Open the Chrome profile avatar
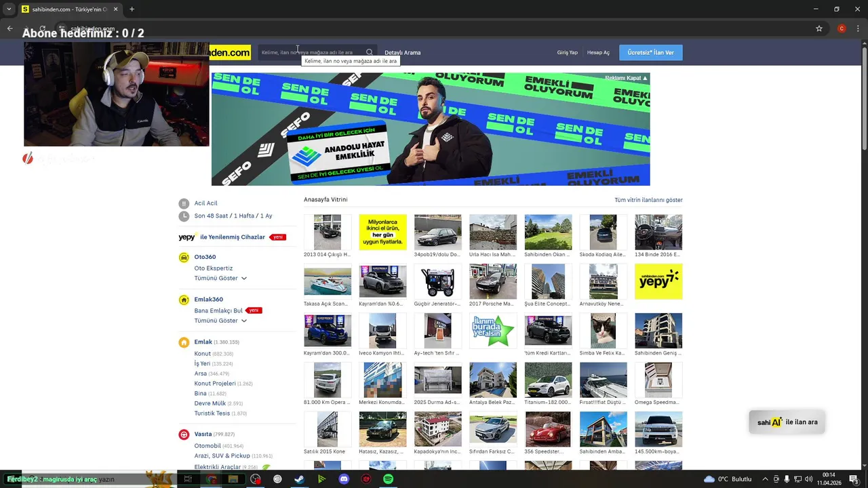 (842, 28)
